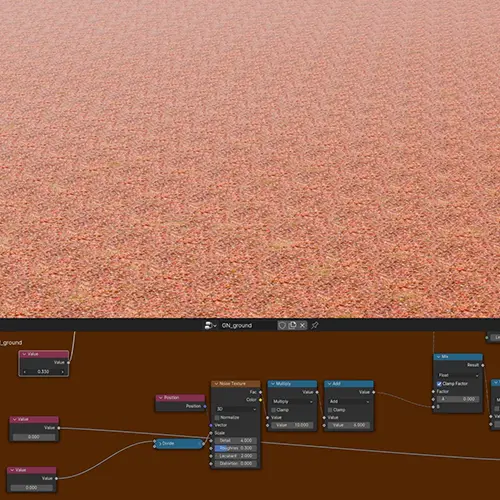This screenshot has height=500, width=500.
Task: Enable Clamp on the Multiply node
Action: 274,410
